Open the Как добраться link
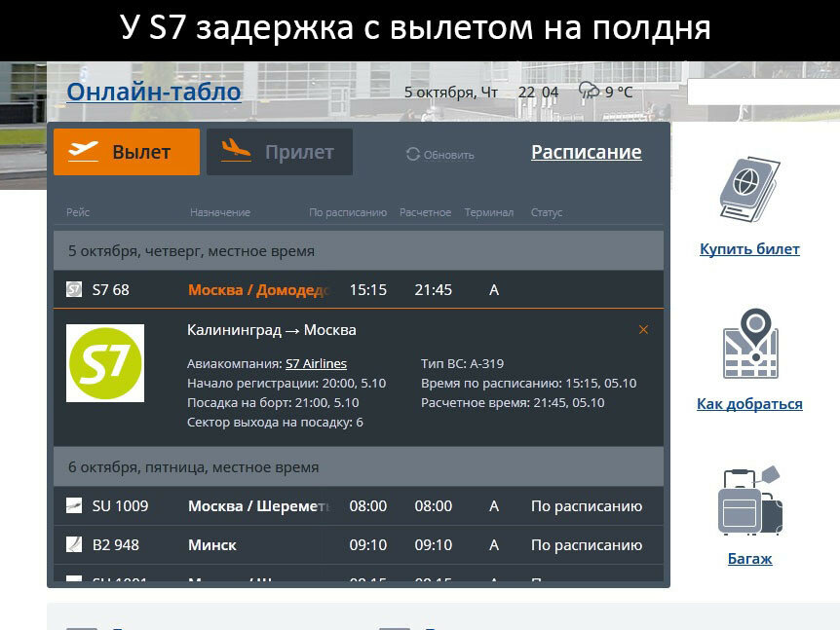 (x=749, y=403)
